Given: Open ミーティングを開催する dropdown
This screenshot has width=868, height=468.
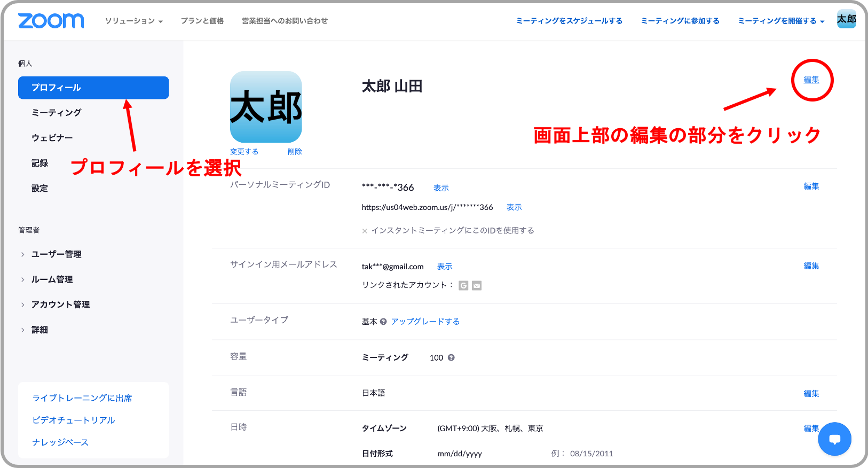Looking at the screenshot, I should coord(780,21).
